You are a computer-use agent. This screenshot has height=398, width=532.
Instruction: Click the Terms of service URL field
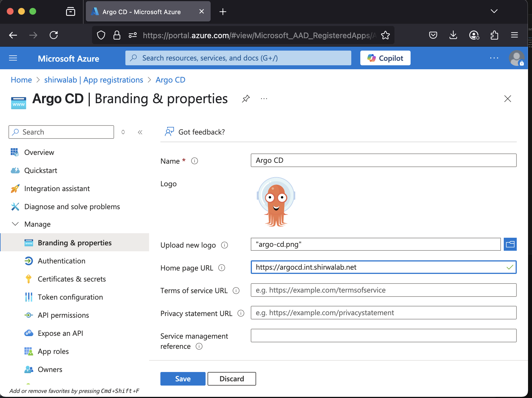383,290
